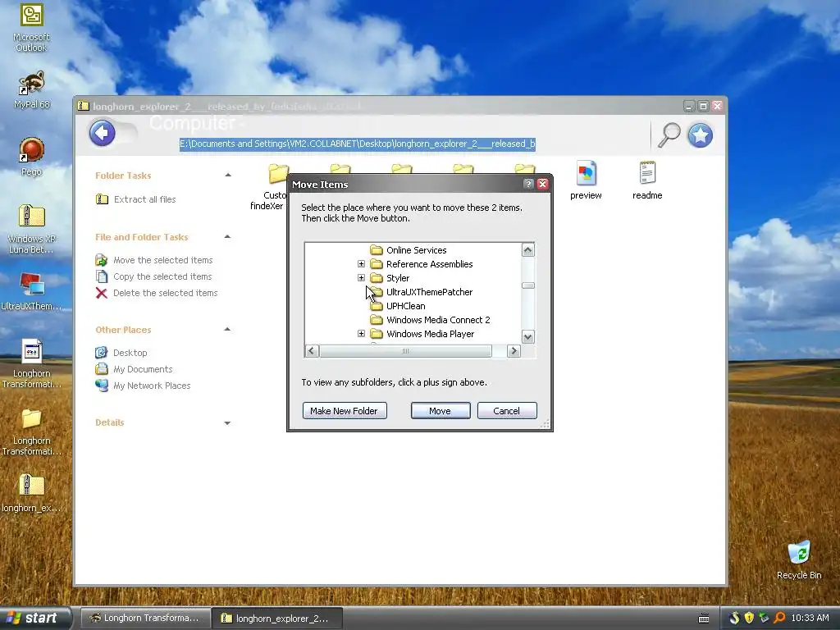Open the Search magnifier icon
Image resolution: width=840 pixels, height=630 pixels.
pyautogui.click(x=669, y=135)
